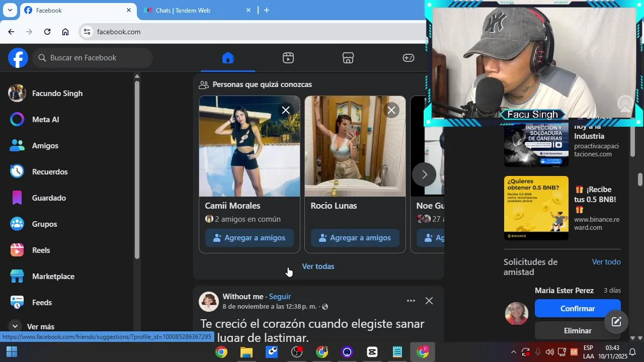The width and height of the screenshot is (644, 362).
Task: Click the Facebook logo
Action: click(18, 58)
